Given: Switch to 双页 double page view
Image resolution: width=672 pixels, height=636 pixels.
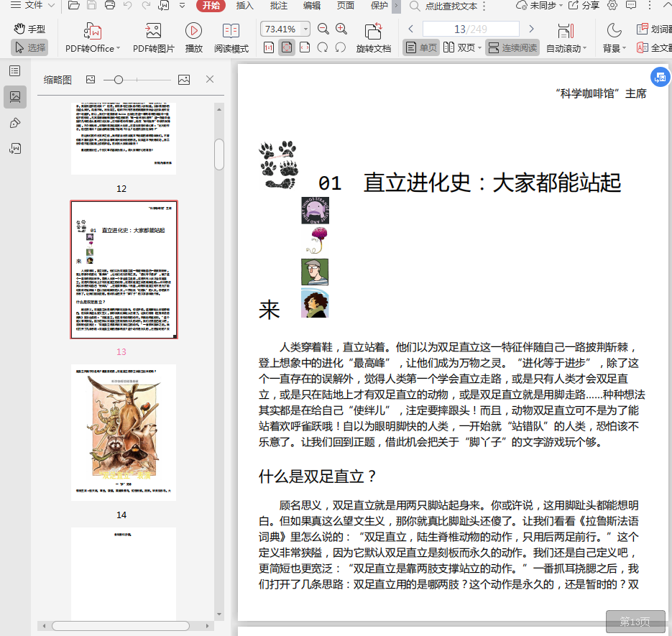Looking at the screenshot, I should click(x=461, y=48).
